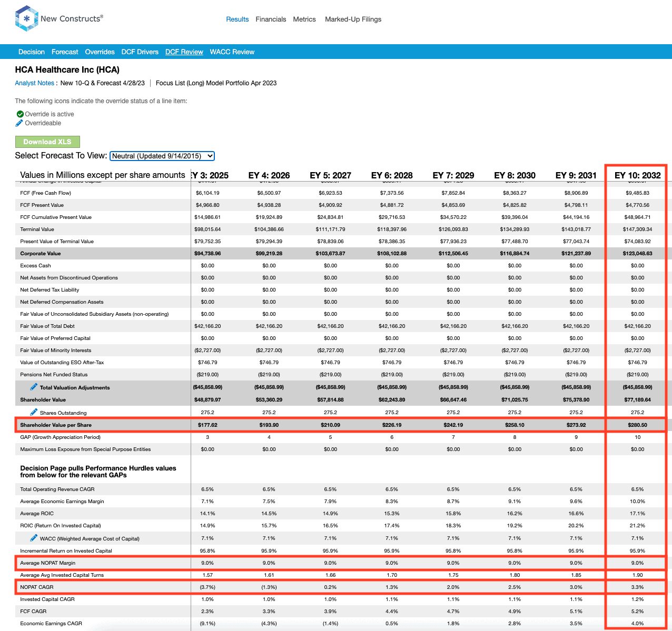Viewport: 672px width, 631px height.
Task: Click the New Constructs brand name text
Action: (72, 19)
